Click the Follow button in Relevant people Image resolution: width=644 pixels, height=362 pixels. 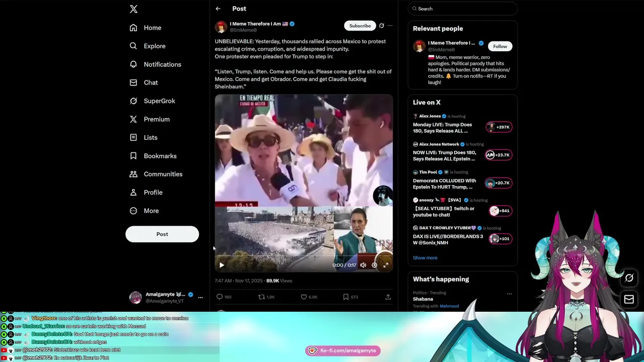pyautogui.click(x=500, y=46)
